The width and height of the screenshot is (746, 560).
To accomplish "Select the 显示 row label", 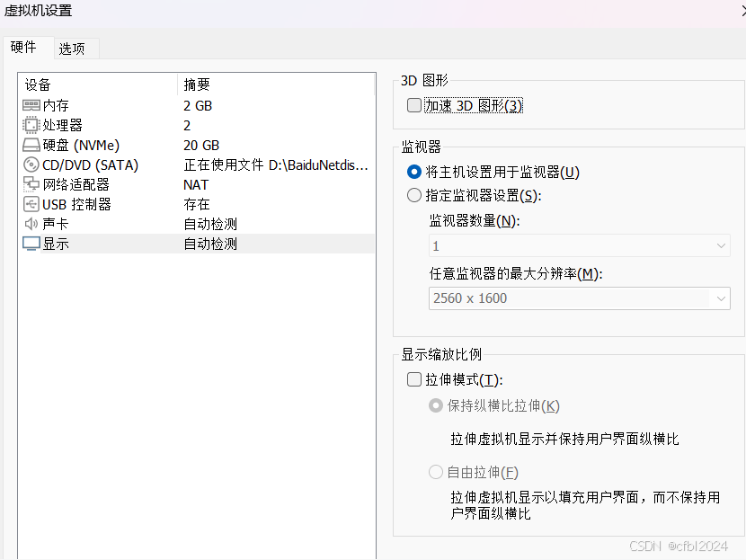I will pos(56,244).
